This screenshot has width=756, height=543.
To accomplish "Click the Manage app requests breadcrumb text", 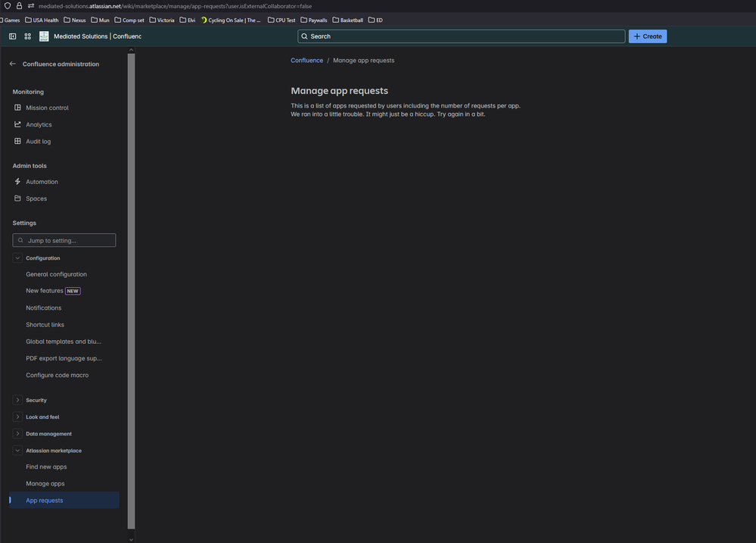I will [x=363, y=61].
